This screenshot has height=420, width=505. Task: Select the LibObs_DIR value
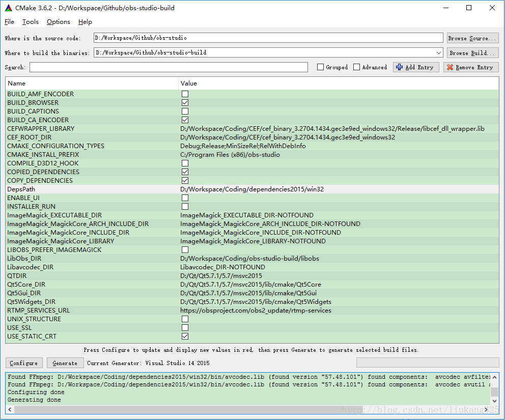point(249,258)
